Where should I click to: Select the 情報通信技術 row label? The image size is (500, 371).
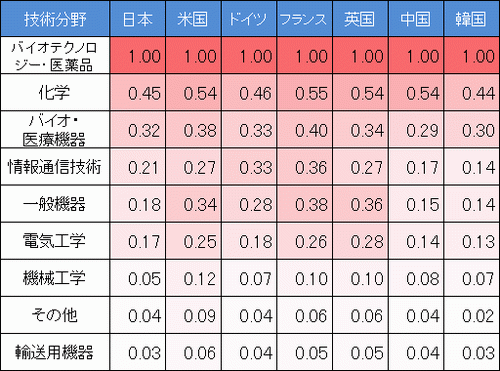pos(55,167)
